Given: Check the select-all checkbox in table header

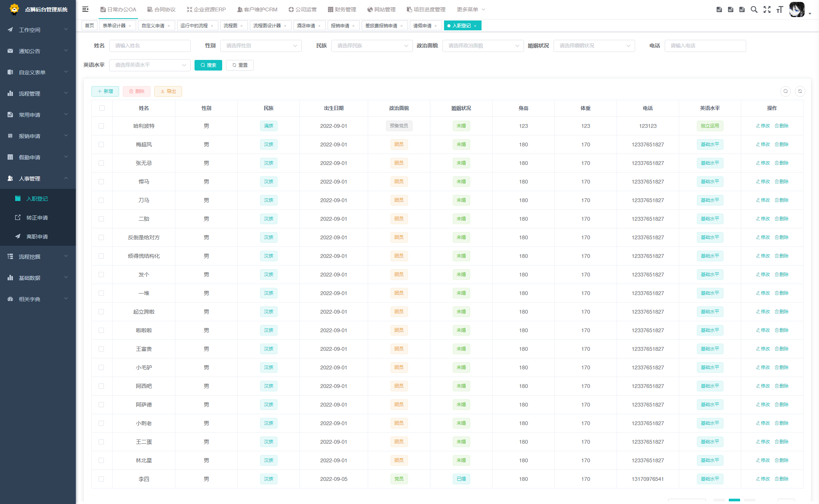Looking at the screenshot, I should coord(102,108).
